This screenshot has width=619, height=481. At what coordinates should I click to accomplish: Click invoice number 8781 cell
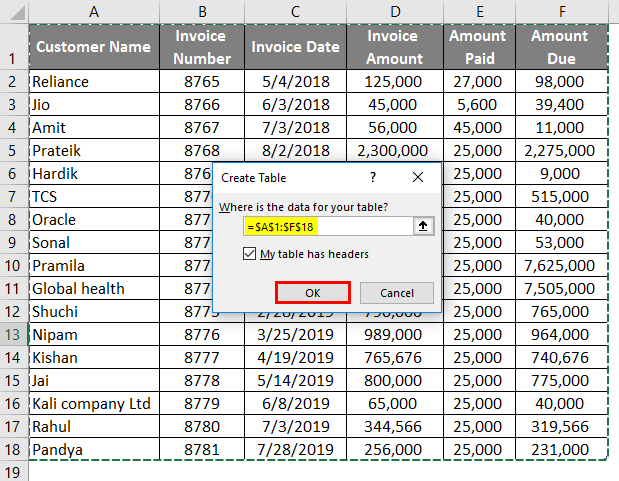click(201, 449)
